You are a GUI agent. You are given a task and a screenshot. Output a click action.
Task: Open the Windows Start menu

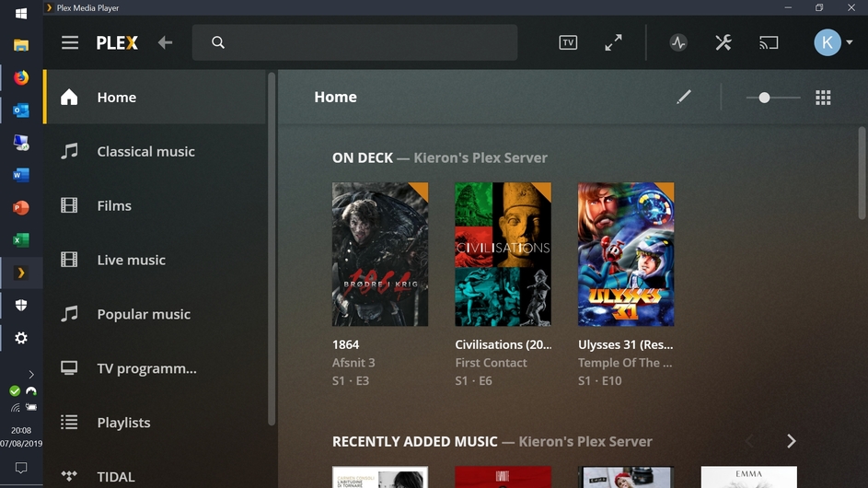(x=21, y=13)
